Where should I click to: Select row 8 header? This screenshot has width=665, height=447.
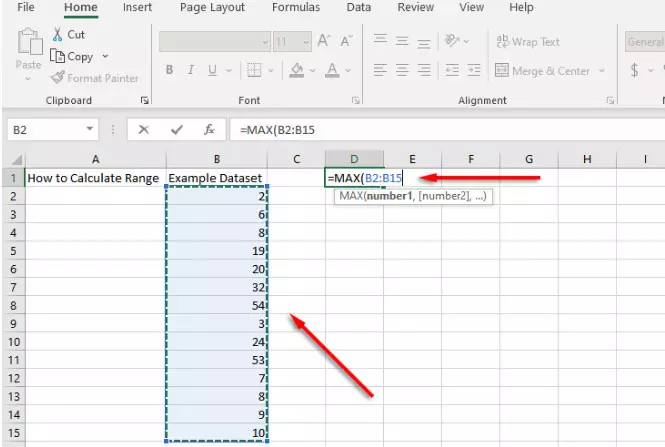click(x=14, y=305)
